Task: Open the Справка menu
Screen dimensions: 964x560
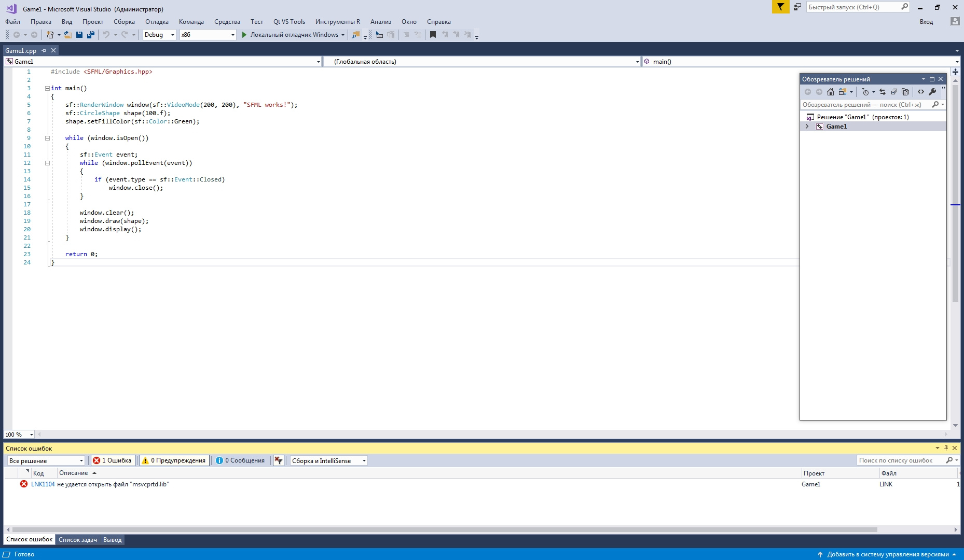Action: pyautogui.click(x=439, y=22)
